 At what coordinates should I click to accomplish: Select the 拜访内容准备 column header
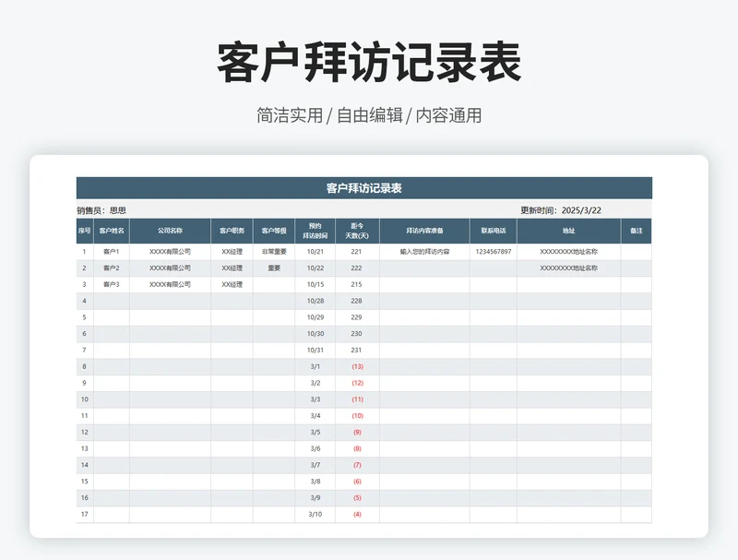pos(424,231)
